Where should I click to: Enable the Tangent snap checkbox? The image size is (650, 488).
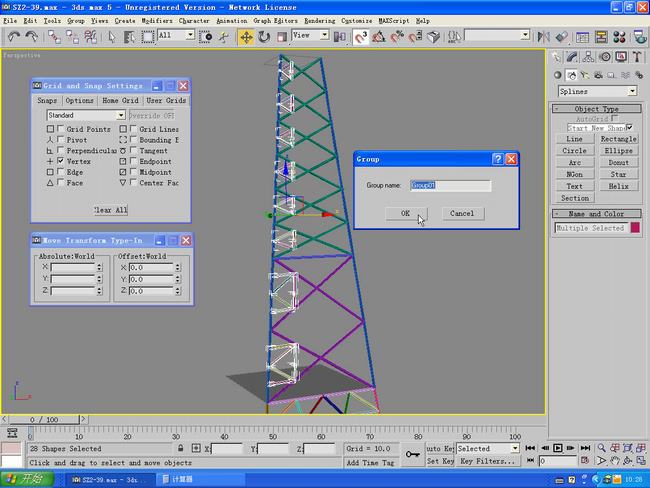pos(133,150)
